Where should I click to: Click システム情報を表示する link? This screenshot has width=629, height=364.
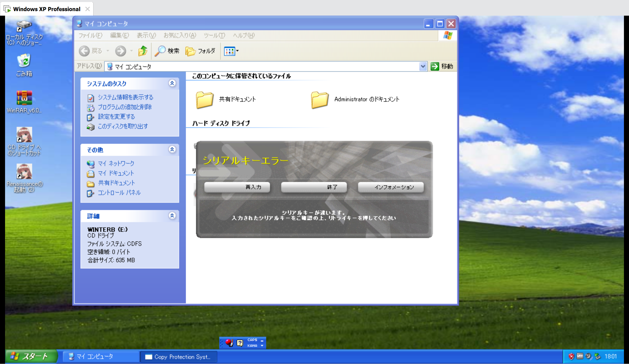(x=126, y=97)
